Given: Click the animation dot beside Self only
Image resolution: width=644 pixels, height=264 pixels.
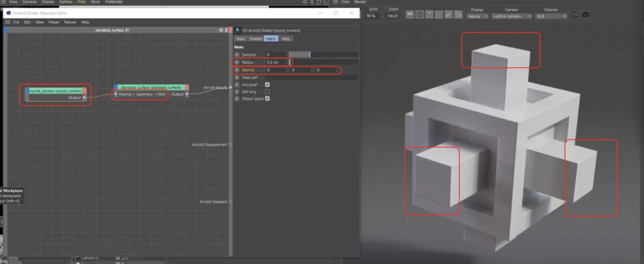Looking at the screenshot, I should coord(237,91).
